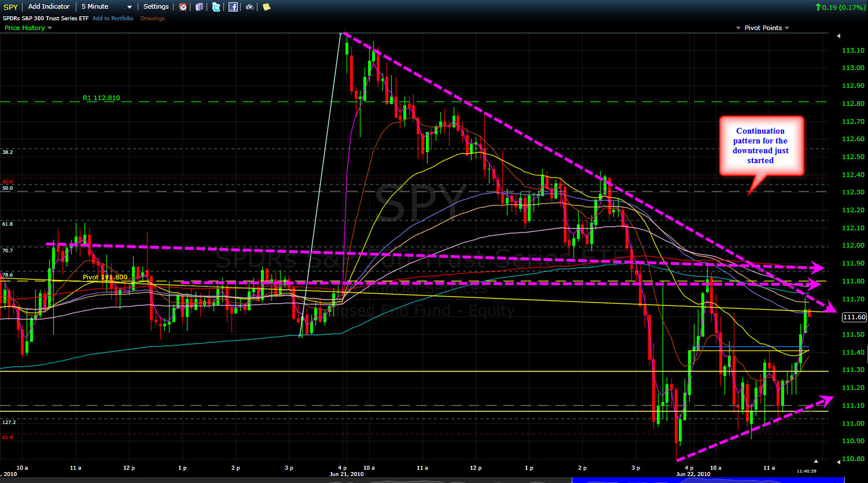Click the 70.7 Fibonacci level label
This screenshot has width=868, height=483.
point(8,250)
